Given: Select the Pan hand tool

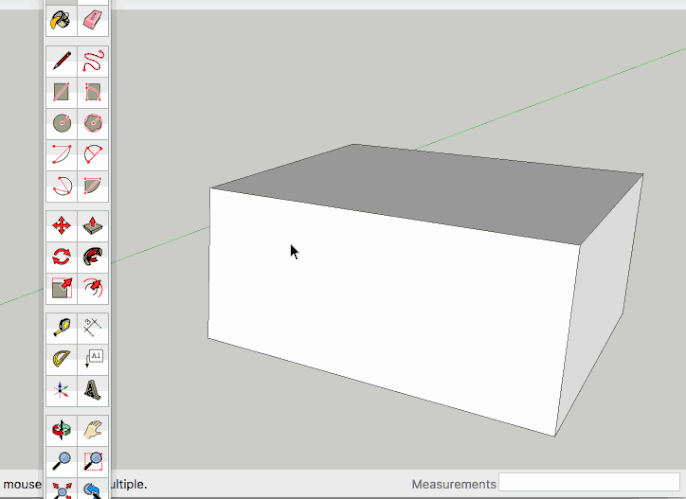Looking at the screenshot, I should (93, 430).
